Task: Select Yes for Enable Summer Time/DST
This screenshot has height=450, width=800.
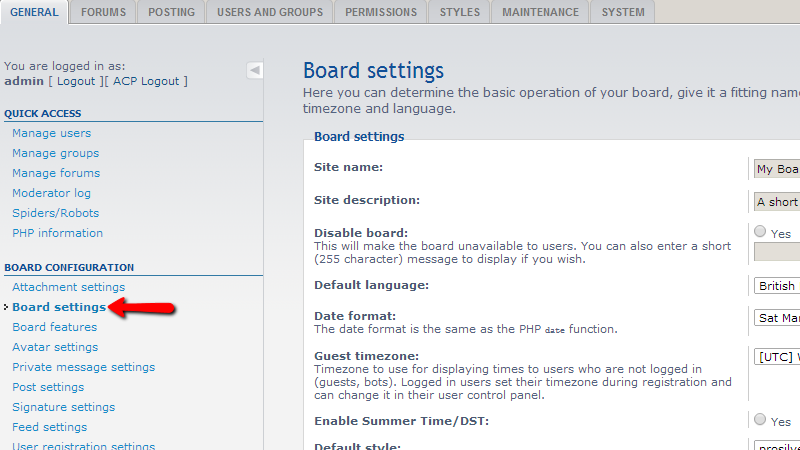Action: [x=761, y=420]
